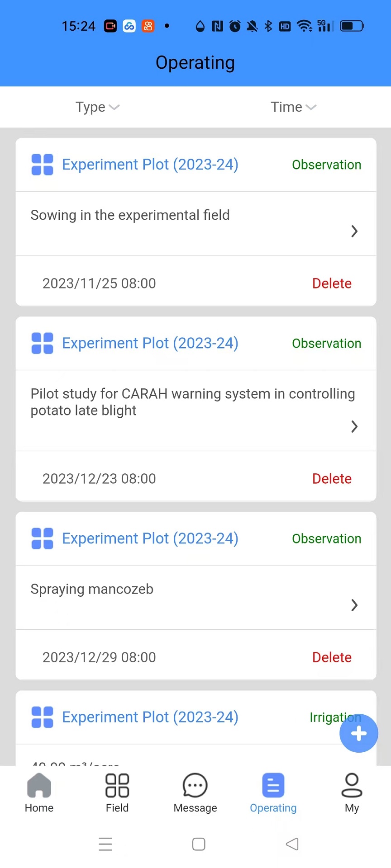Open Sowing in the experimental field details arrow
Image resolution: width=391 pixels, height=868 pixels.
click(354, 231)
